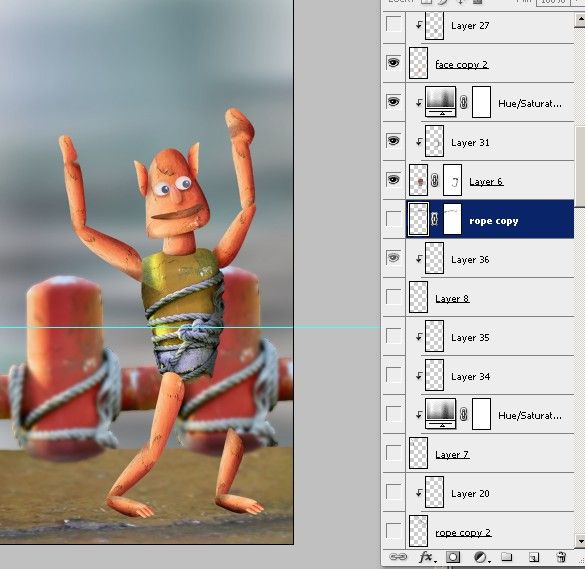Select the face copy 2 layer name

462,65
